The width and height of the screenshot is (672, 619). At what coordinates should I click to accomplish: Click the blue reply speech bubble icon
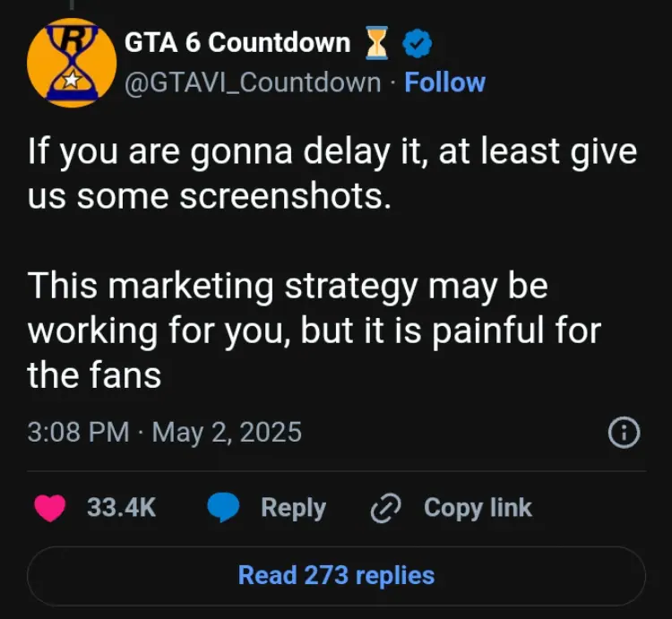coord(223,508)
